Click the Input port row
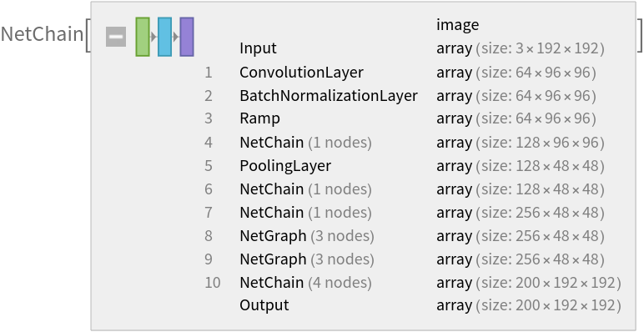The height and width of the screenshot is (332, 644). click(413, 48)
